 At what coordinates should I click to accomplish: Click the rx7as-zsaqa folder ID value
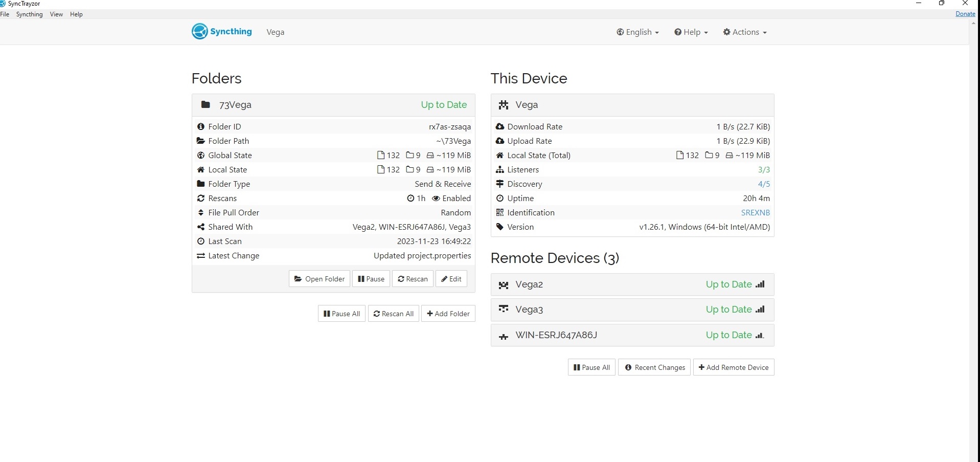click(450, 126)
